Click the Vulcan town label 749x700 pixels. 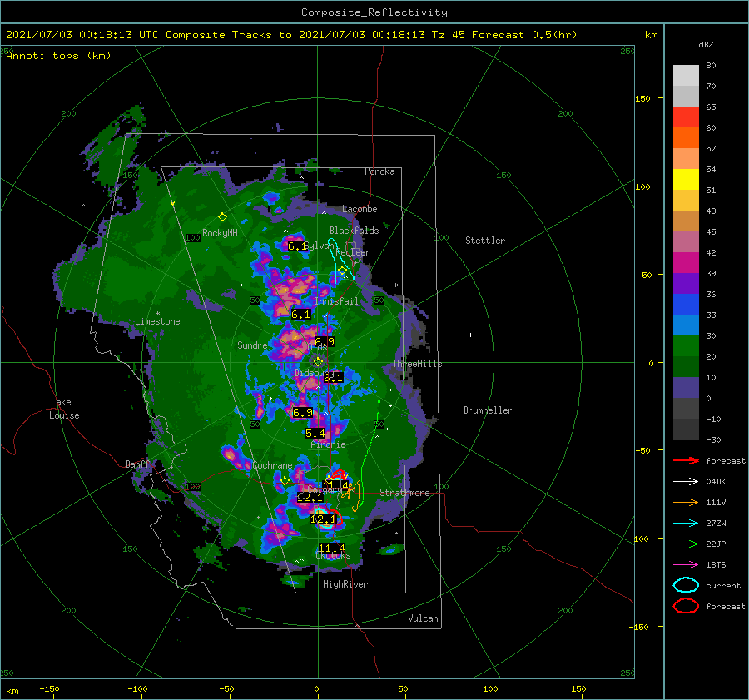coord(424,618)
